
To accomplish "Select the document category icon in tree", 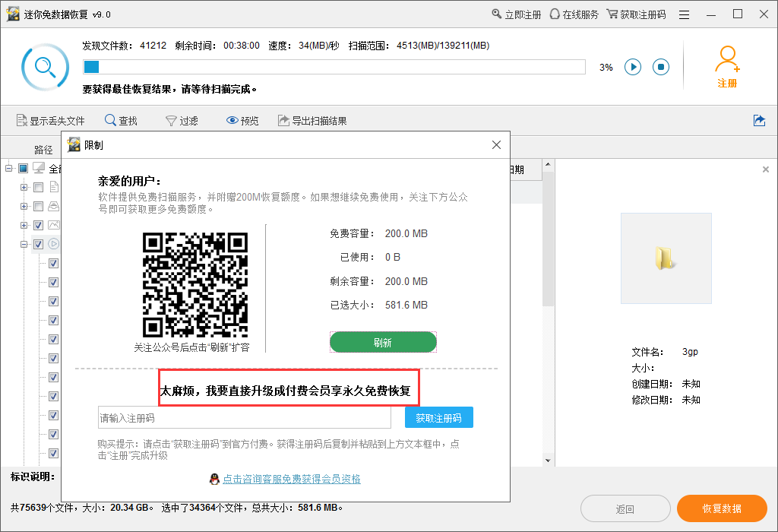I will (54, 187).
